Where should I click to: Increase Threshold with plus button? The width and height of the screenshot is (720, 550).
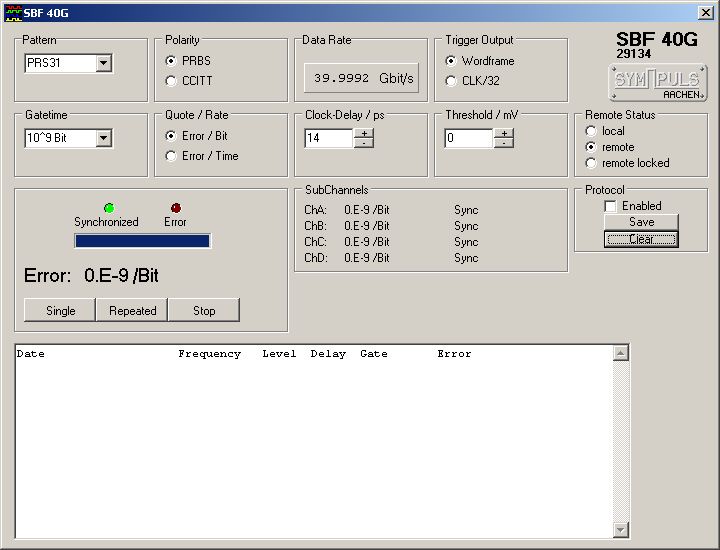tap(504, 133)
